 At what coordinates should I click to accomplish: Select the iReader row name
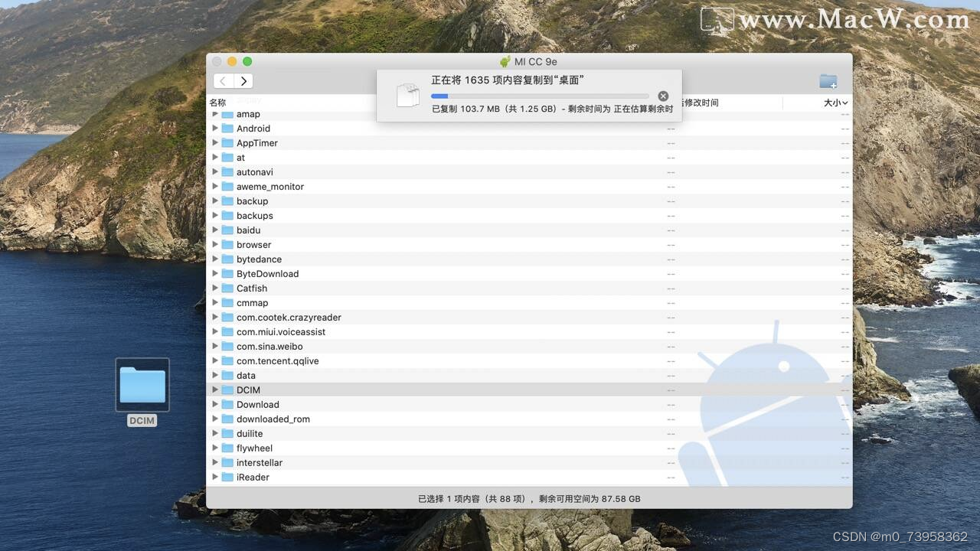point(253,478)
